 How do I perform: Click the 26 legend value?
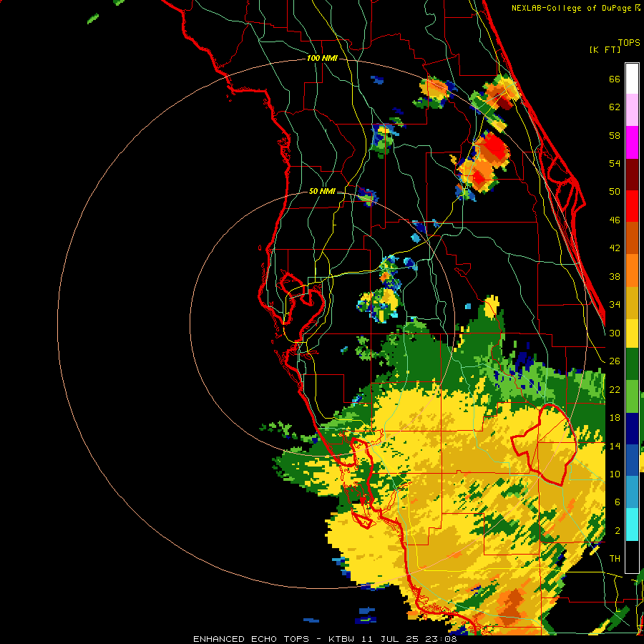tap(615, 361)
